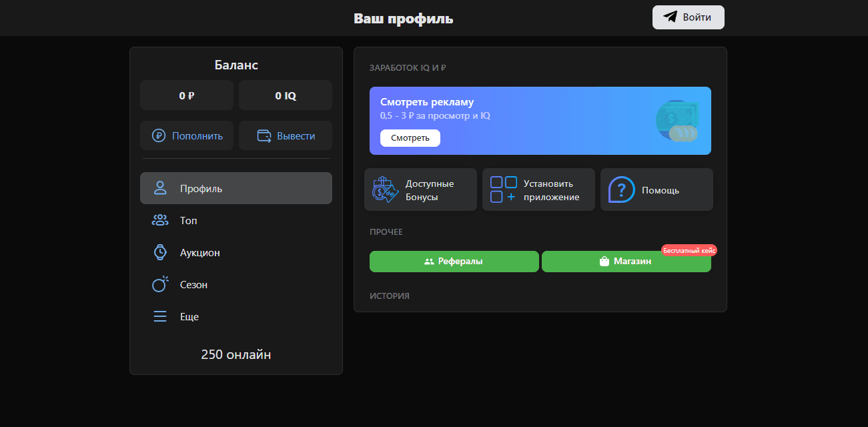
Task: Click the 0 ₽ balance display
Action: tap(186, 95)
